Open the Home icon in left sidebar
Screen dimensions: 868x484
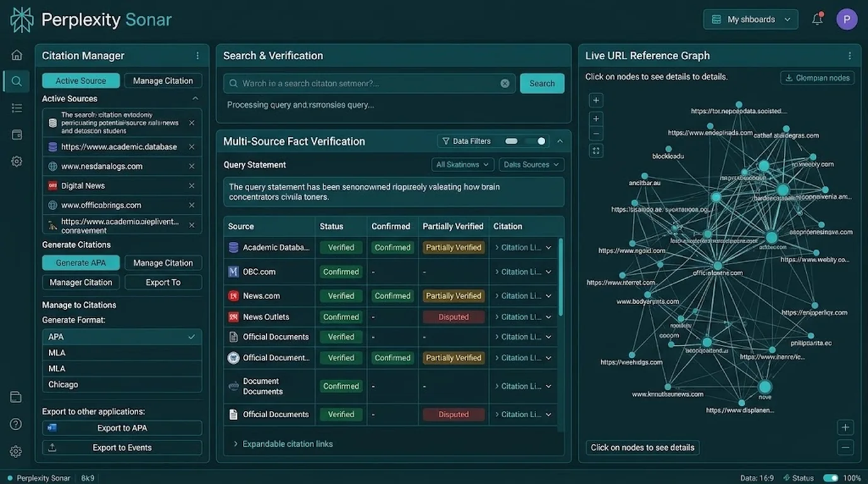[17, 55]
